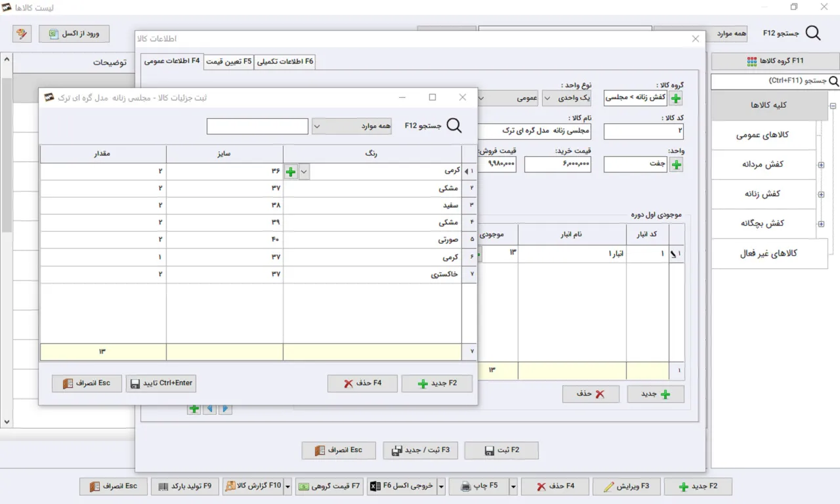Select the صورتی color cell in row 5
This screenshot has height=504, width=840.
[372, 240]
